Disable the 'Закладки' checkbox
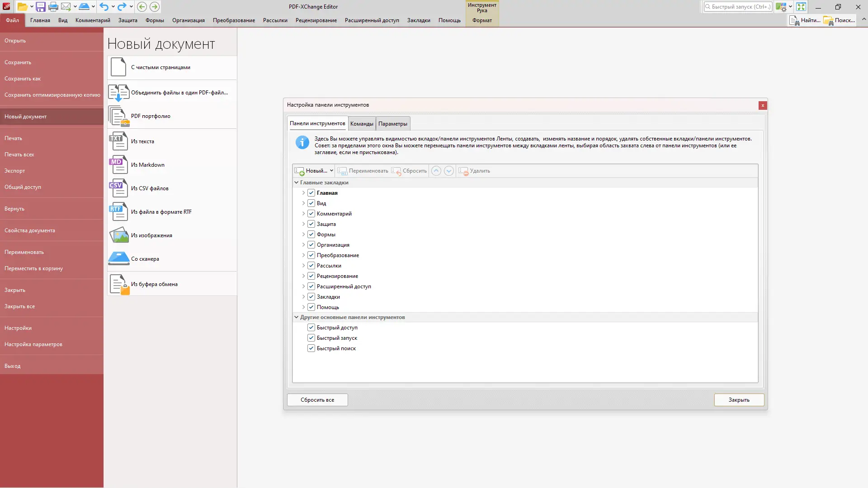 click(x=311, y=297)
